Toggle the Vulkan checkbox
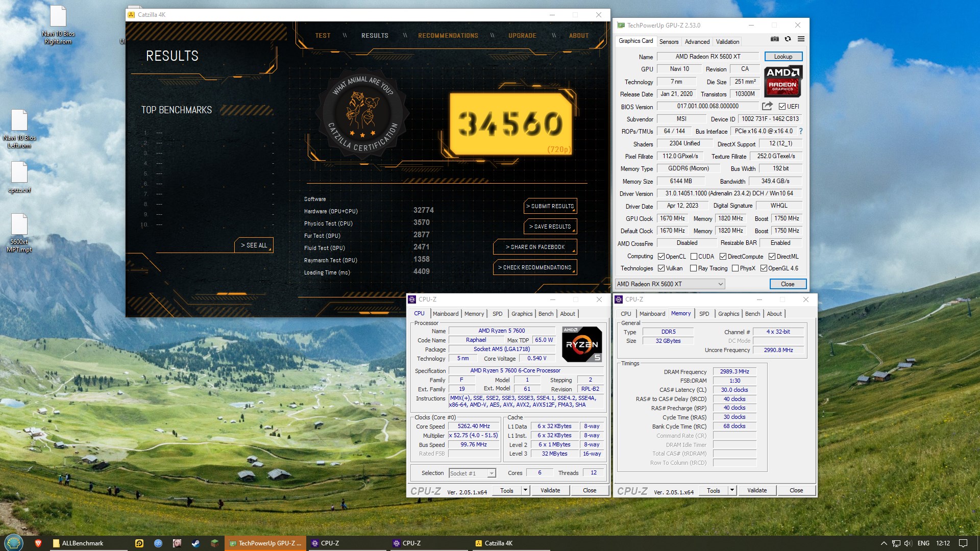The height and width of the screenshot is (551, 980). [x=661, y=268]
